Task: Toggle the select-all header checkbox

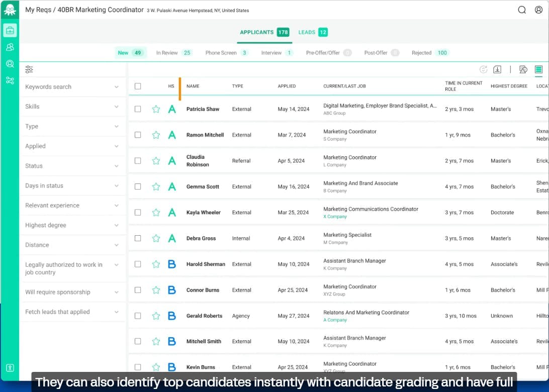Action: tap(138, 86)
